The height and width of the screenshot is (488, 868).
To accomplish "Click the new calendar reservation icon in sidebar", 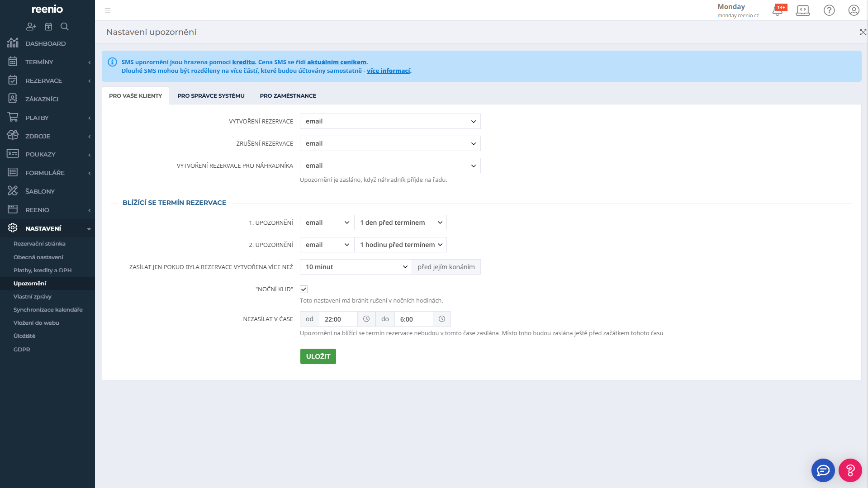I will click(48, 27).
